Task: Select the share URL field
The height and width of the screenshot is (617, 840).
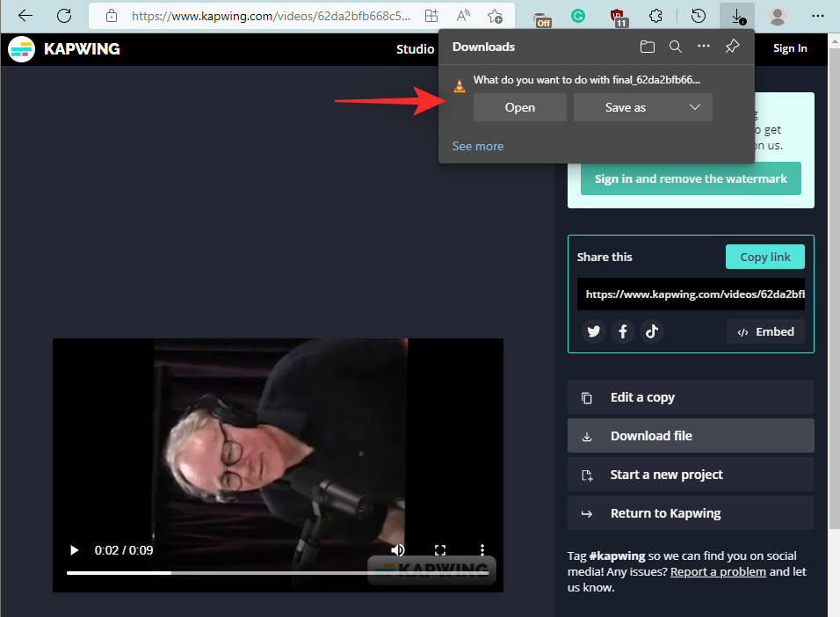Action: [x=691, y=294]
